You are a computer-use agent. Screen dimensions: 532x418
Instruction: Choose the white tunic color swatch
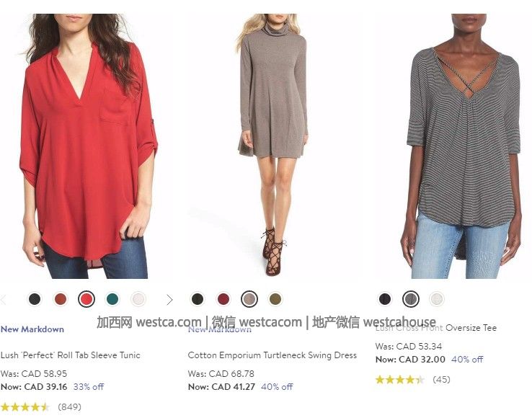[138, 299]
